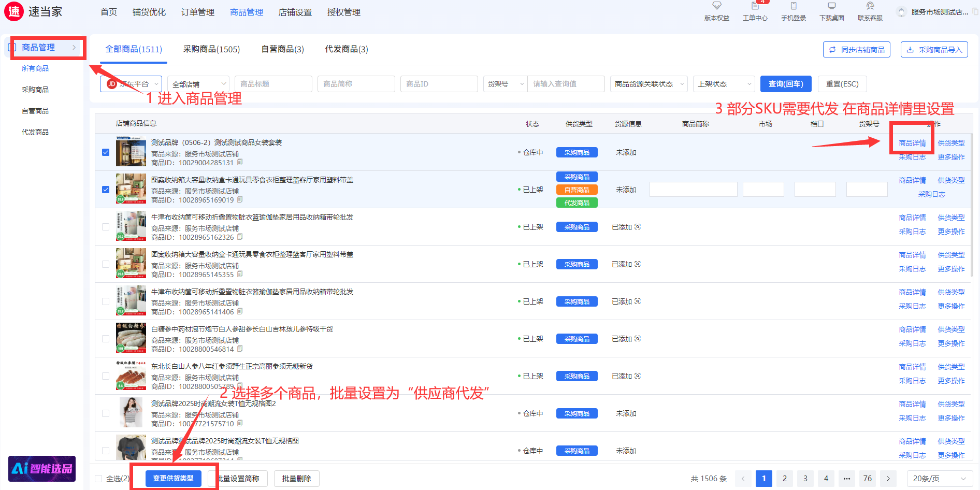This screenshot has height=490, width=980.
Task: Expand the 全部店铺 store dropdown
Action: coord(198,84)
